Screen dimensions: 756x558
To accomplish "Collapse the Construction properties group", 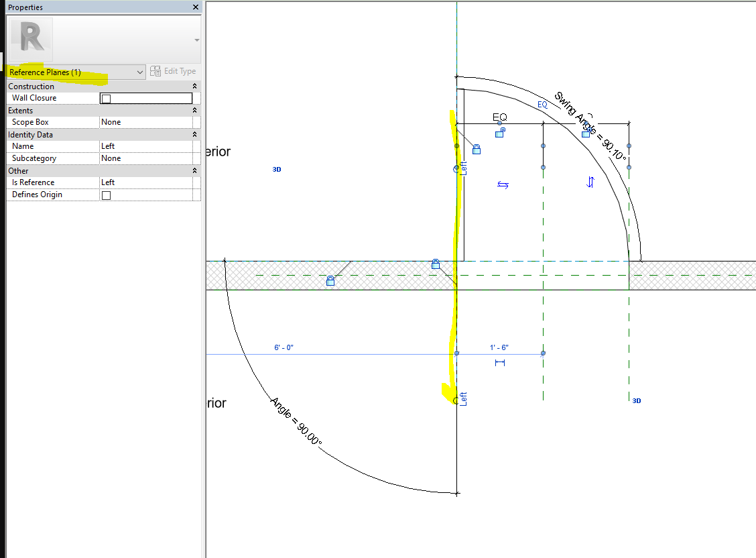I will [x=194, y=87].
